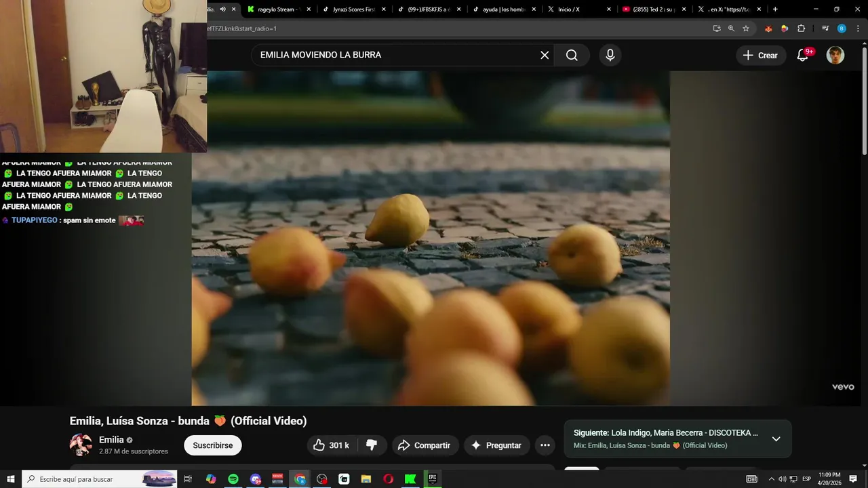This screenshot has width=868, height=488.
Task: Click the Compartir share button
Action: point(425,445)
